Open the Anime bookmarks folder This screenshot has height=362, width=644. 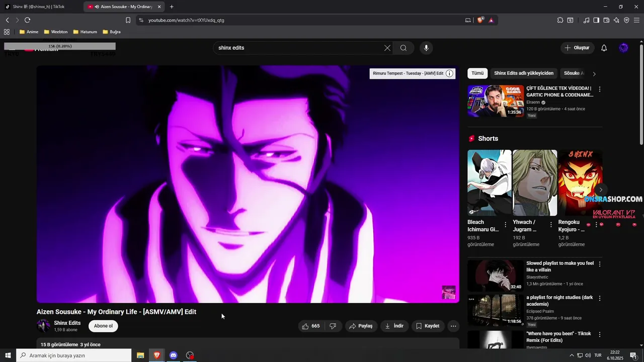[29, 32]
